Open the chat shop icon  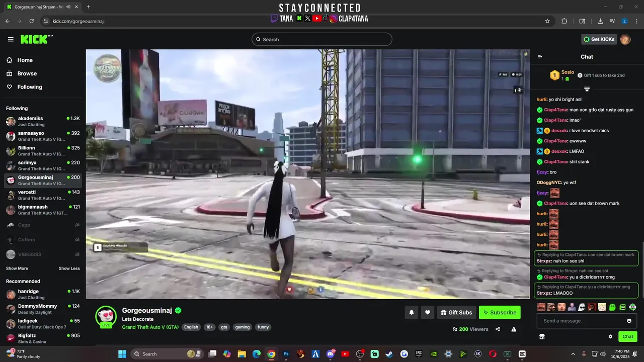pyautogui.click(x=542, y=336)
